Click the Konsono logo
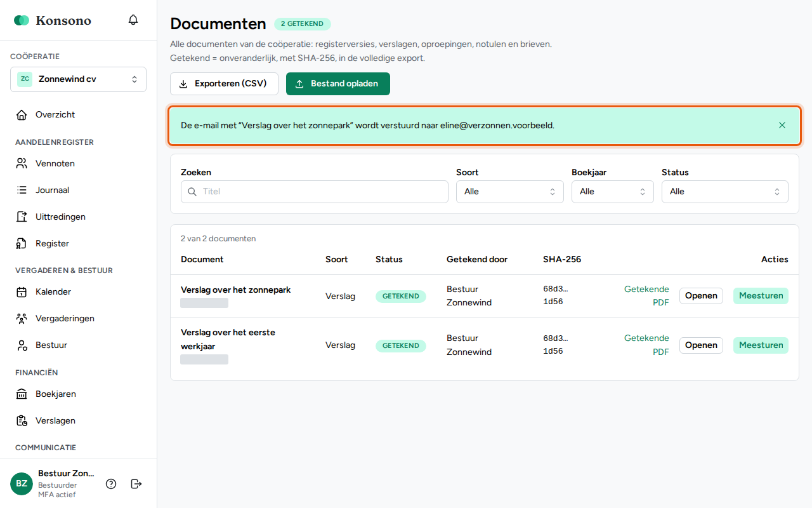Viewport: 812px width, 508px height. coord(53,20)
